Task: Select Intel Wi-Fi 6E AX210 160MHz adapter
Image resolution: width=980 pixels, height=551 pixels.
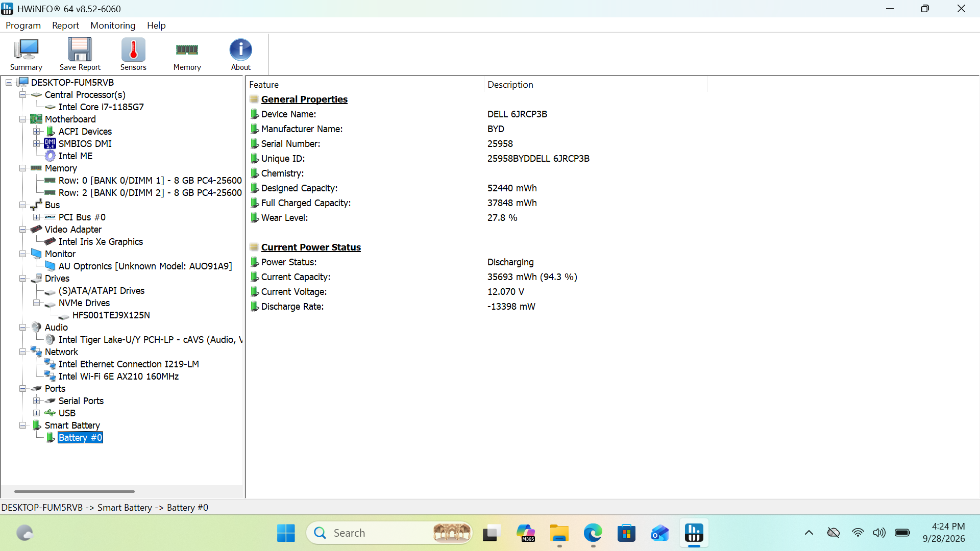Action: tap(118, 377)
